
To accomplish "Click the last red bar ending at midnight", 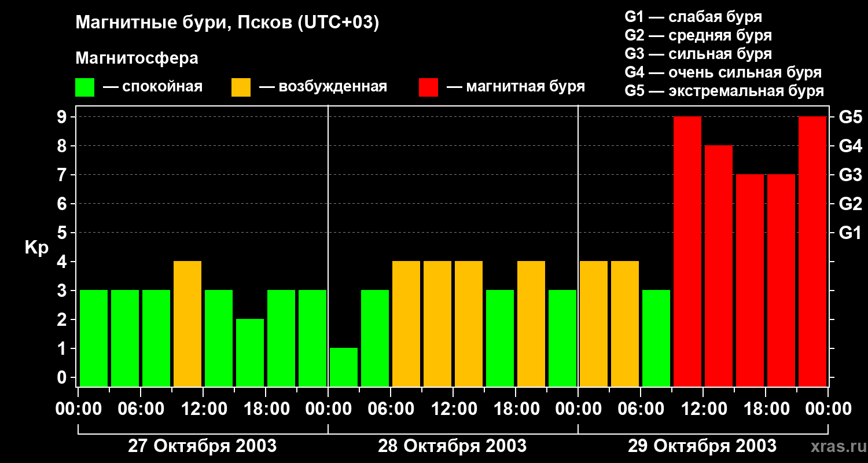I will [812, 251].
